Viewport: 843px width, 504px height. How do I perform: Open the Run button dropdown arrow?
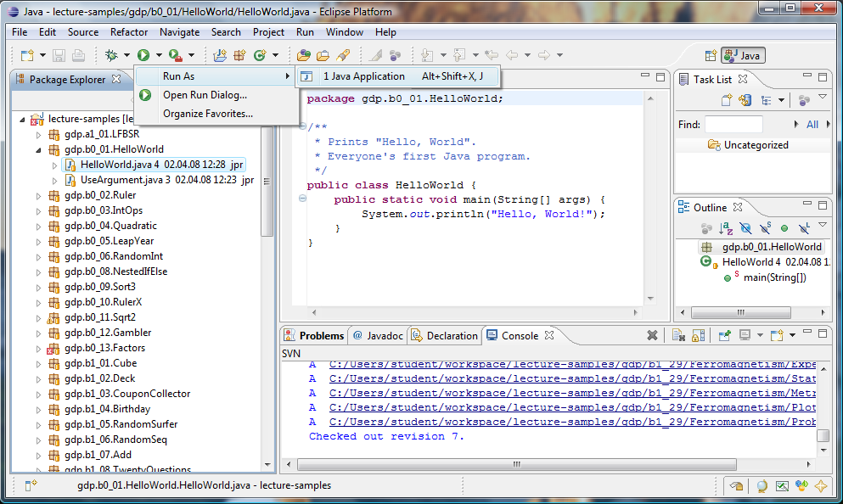coord(159,55)
